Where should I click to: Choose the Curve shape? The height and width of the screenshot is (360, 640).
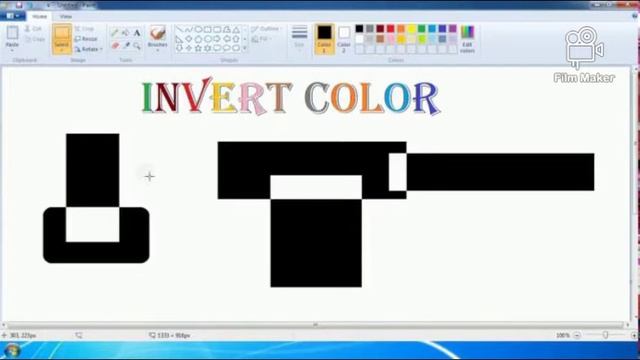pos(189,29)
